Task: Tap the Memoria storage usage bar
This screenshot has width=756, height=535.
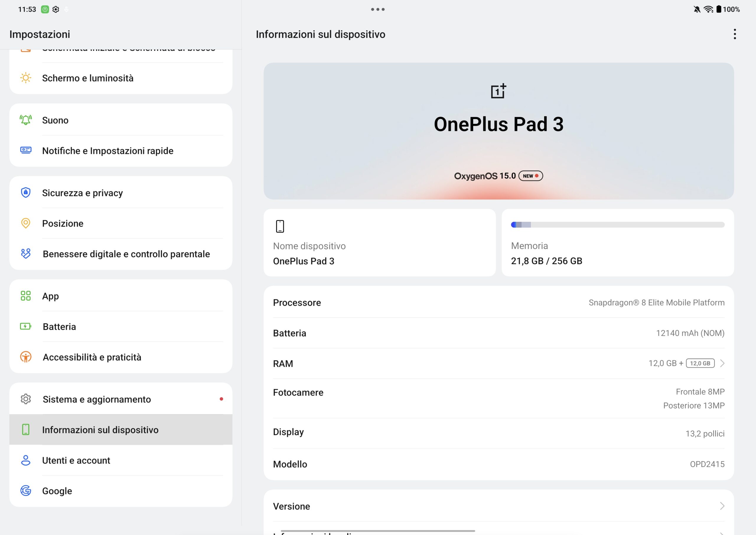Action: click(618, 225)
